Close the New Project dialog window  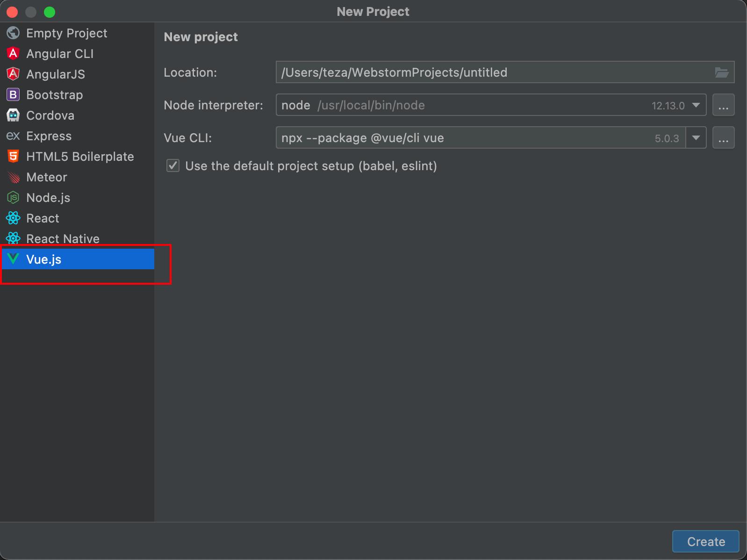click(x=13, y=12)
